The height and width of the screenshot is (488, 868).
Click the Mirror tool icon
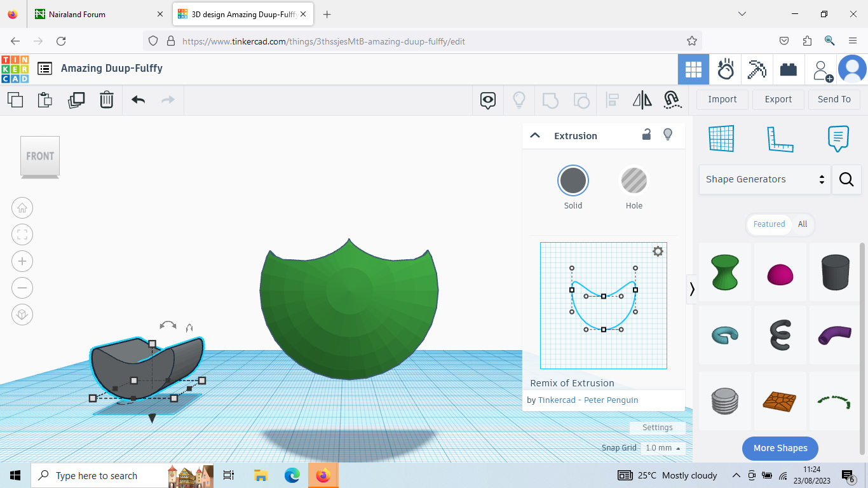click(x=642, y=100)
